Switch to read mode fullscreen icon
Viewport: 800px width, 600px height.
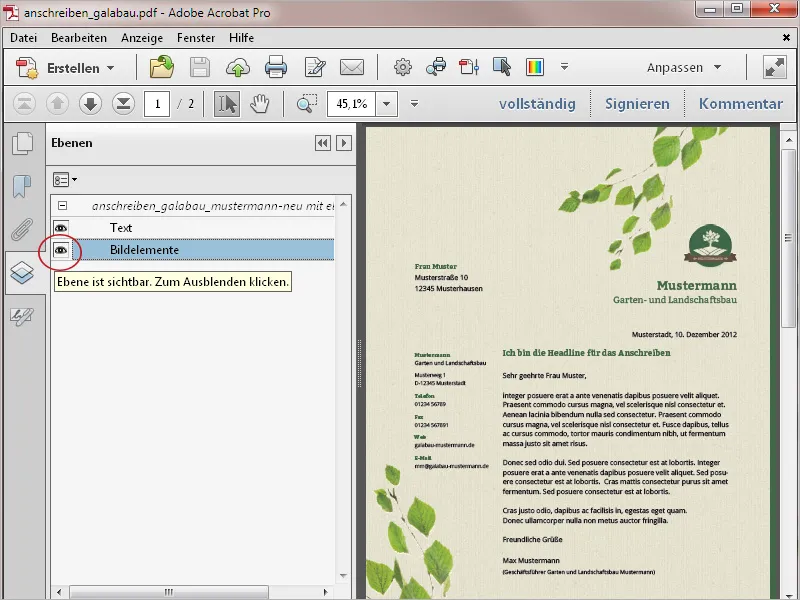774,68
